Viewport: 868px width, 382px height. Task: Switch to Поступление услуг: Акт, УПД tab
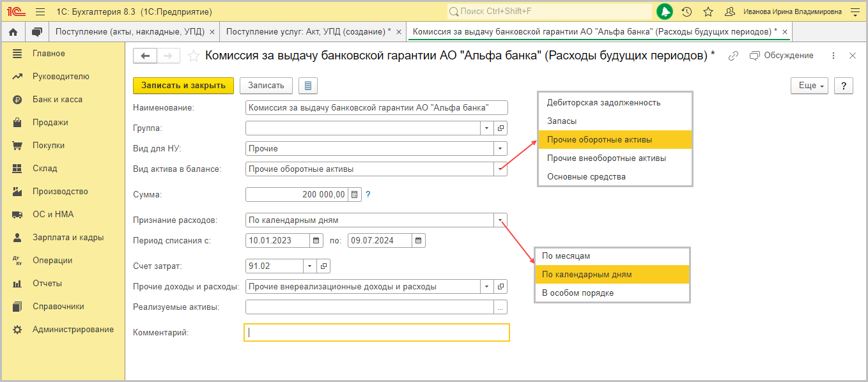coord(309,31)
